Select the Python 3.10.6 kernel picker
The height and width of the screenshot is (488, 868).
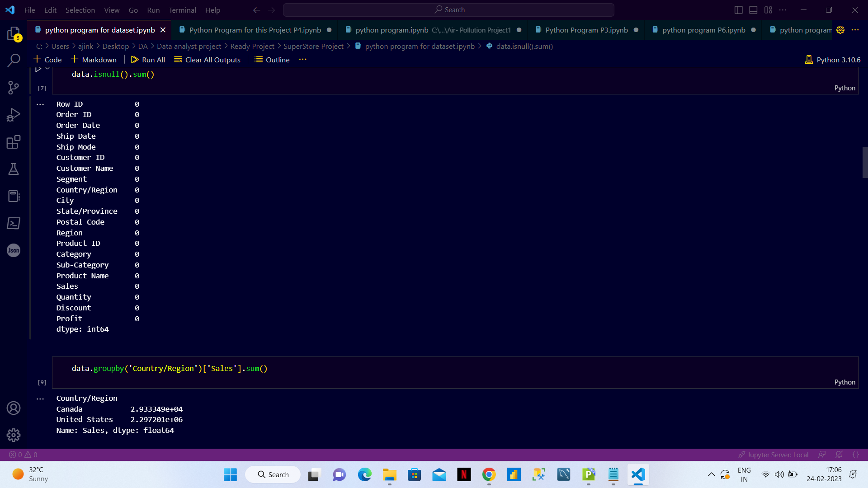tap(833, 60)
